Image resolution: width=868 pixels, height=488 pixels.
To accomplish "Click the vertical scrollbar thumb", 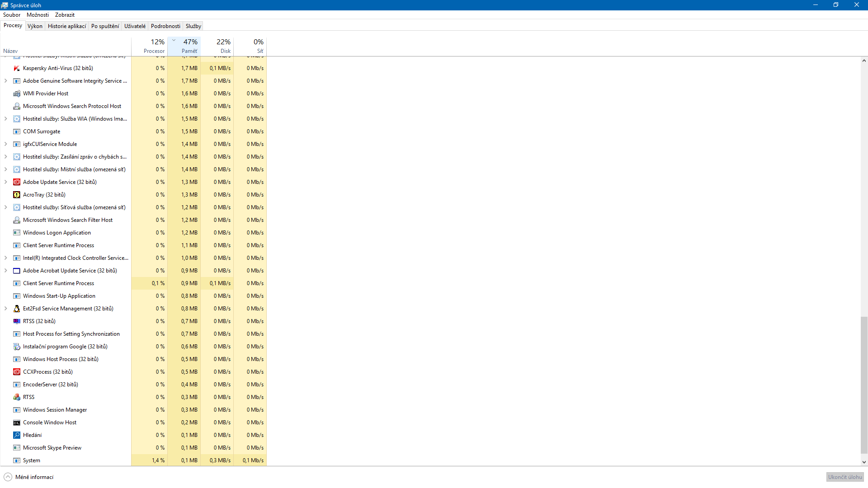I will point(864,385).
